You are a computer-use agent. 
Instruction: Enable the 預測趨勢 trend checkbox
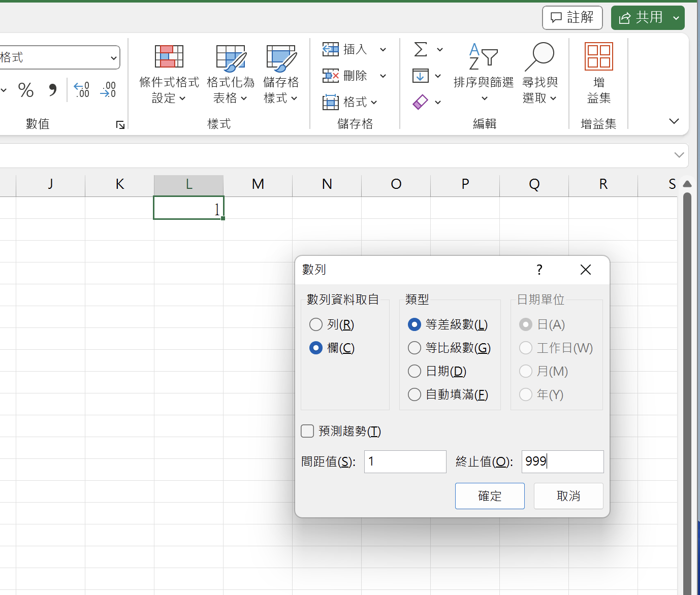pyautogui.click(x=307, y=431)
